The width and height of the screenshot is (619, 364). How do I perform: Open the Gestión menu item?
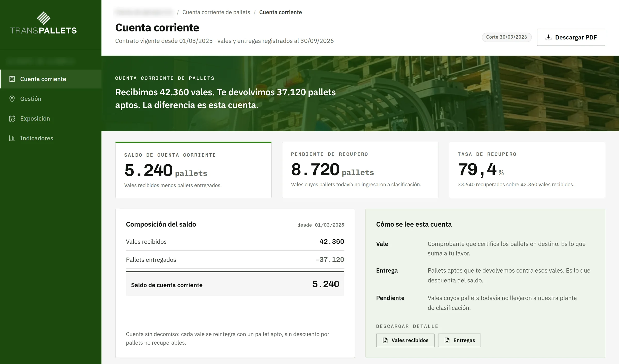(x=51, y=99)
